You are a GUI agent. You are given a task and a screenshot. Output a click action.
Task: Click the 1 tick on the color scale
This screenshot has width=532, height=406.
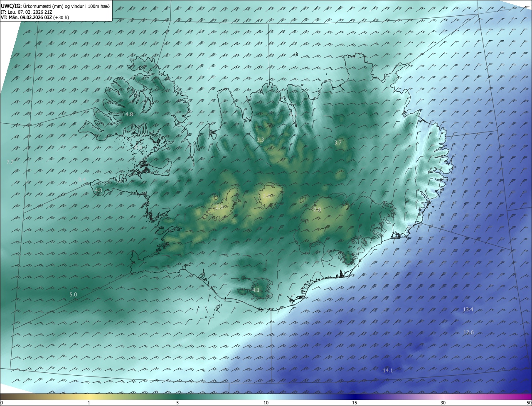pyautogui.click(x=89, y=403)
